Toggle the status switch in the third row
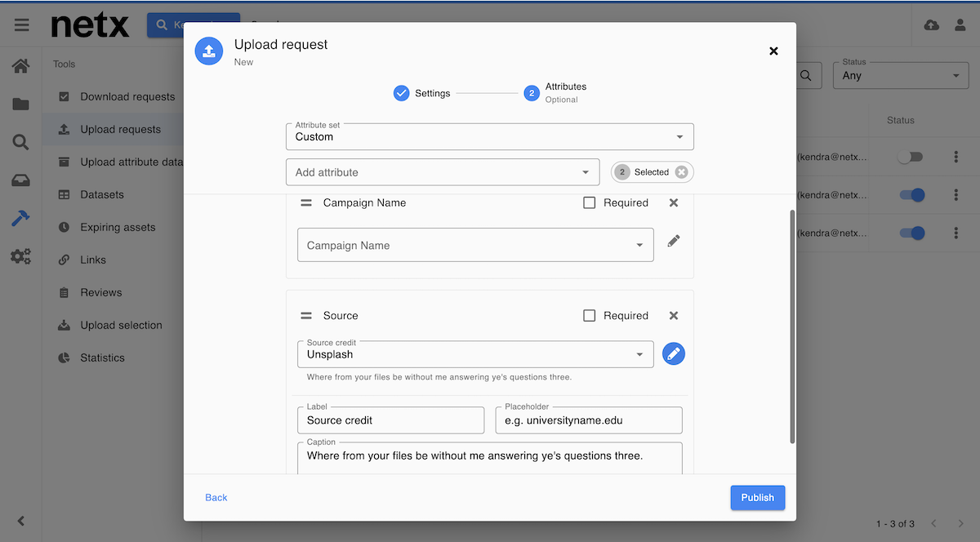The image size is (980, 542). click(911, 233)
